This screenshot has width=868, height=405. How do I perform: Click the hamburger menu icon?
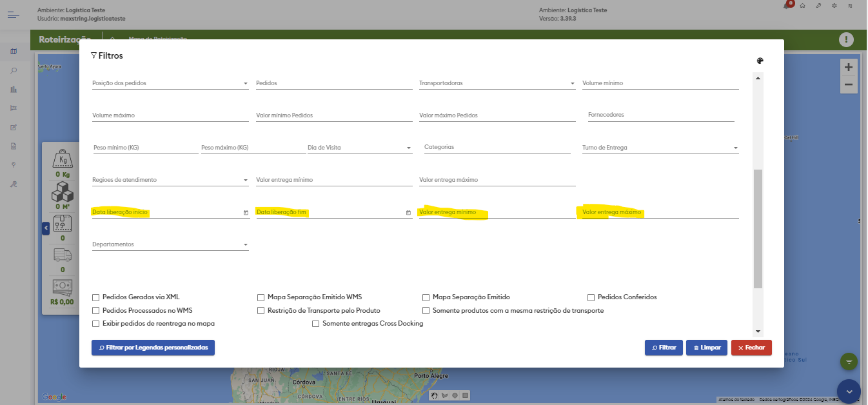pyautogui.click(x=14, y=14)
